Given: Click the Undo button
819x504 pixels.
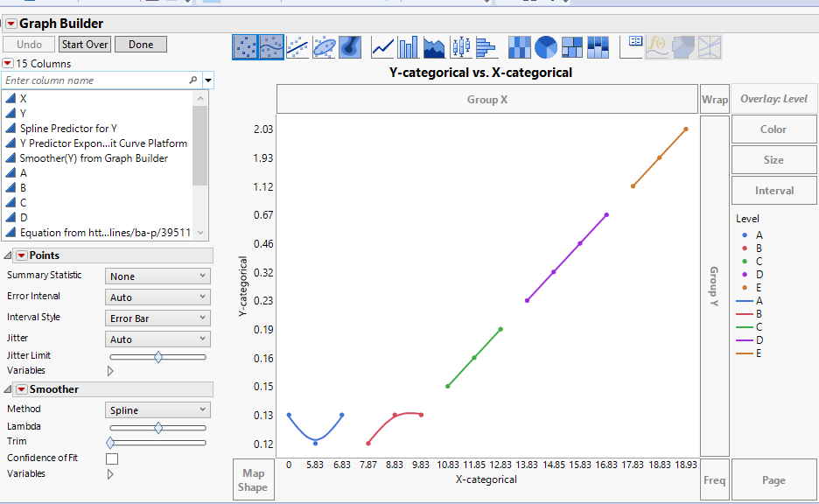Looking at the screenshot, I should (29, 45).
